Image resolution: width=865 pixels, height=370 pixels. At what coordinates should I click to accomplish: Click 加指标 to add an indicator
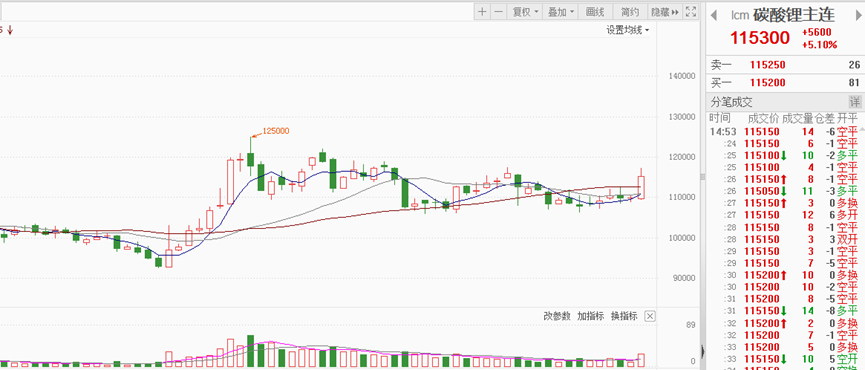coord(591,316)
